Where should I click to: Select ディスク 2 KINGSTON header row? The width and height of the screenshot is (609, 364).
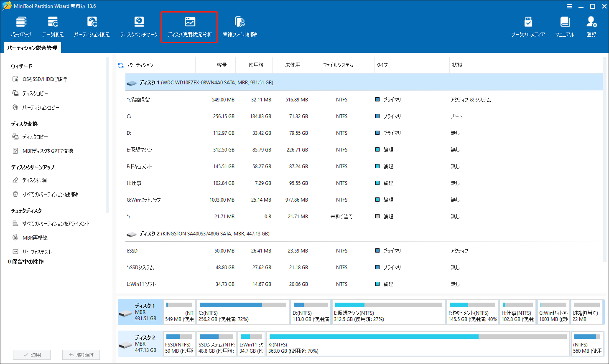click(x=364, y=234)
